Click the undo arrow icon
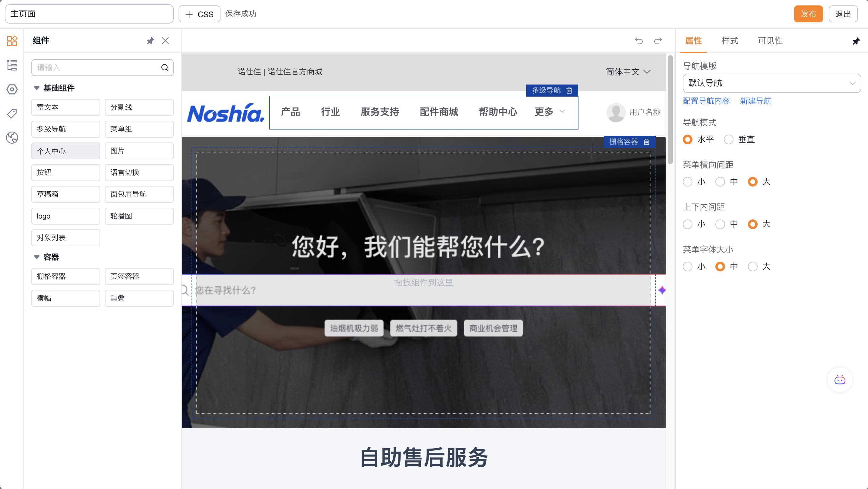 (638, 41)
